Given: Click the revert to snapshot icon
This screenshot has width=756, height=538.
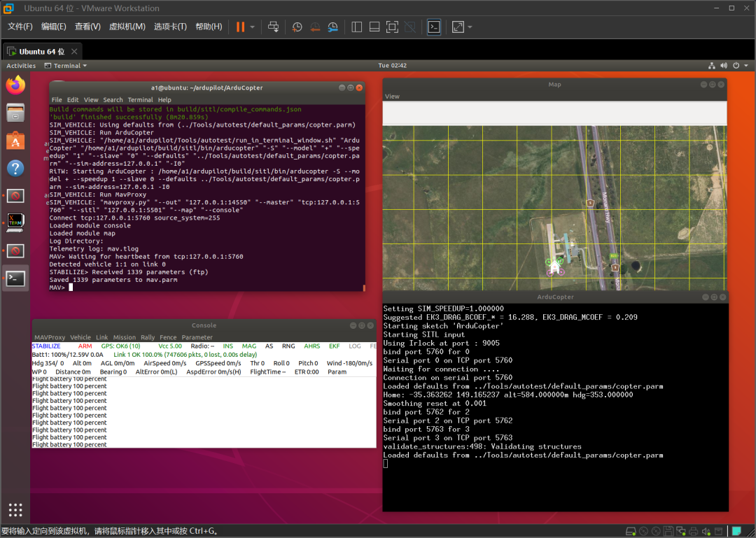Looking at the screenshot, I should pos(315,27).
